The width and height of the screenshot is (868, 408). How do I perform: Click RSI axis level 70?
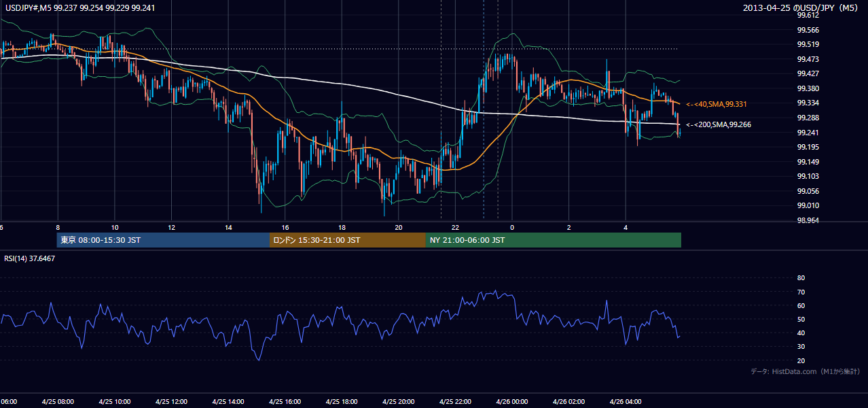click(x=801, y=292)
